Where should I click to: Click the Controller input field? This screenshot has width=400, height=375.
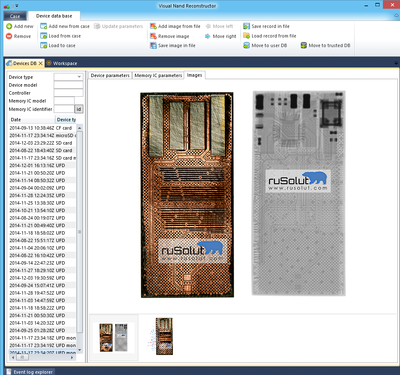pos(68,93)
